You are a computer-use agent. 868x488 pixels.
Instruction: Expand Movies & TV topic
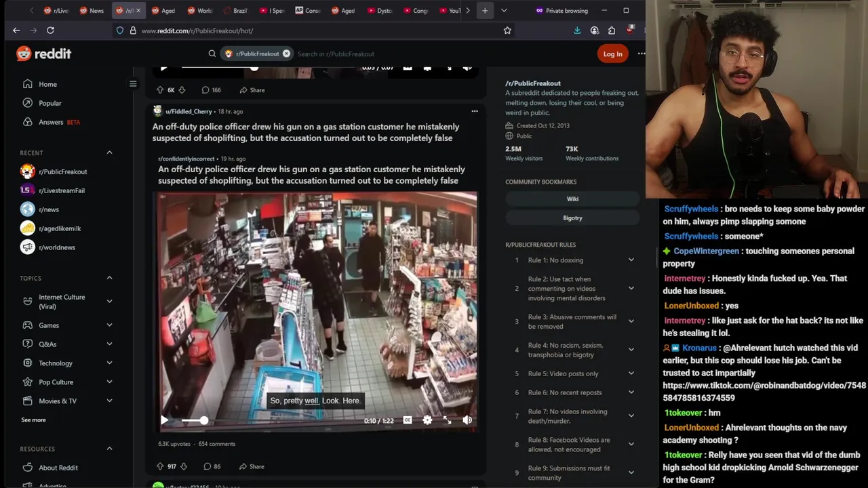point(109,401)
